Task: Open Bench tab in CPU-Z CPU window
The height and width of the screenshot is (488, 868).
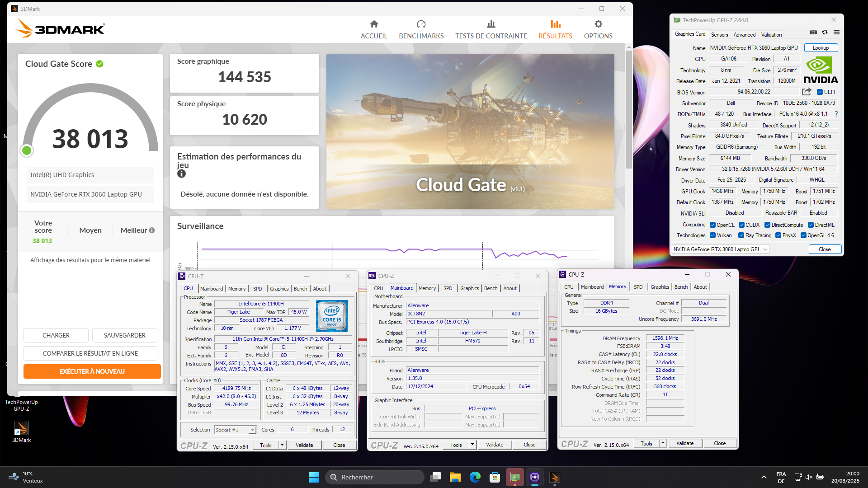Action: 300,289
